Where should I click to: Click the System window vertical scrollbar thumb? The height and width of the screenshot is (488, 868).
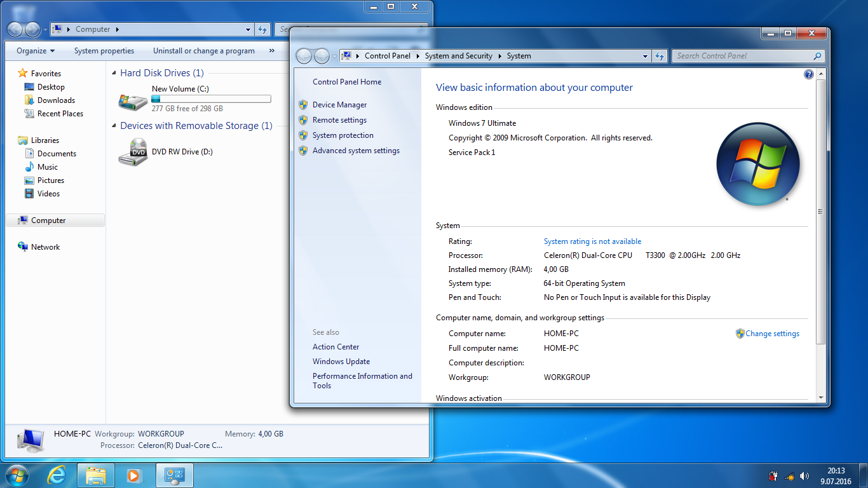click(x=821, y=211)
